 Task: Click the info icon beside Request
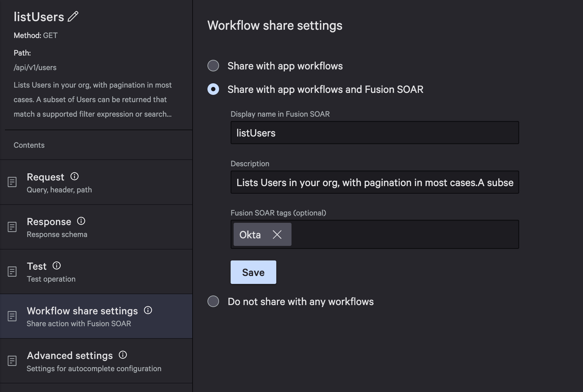pyautogui.click(x=74, y=176)
